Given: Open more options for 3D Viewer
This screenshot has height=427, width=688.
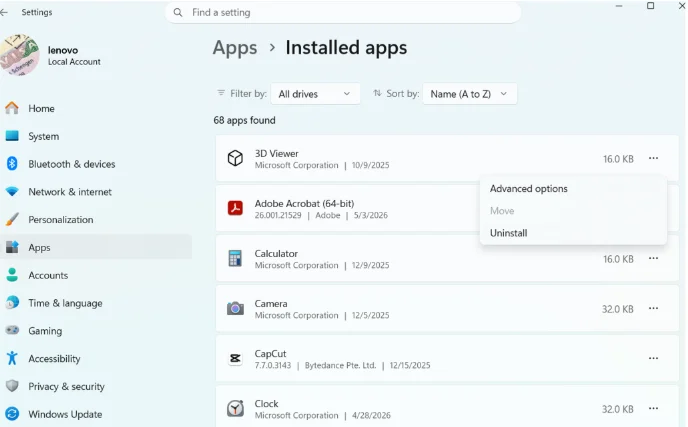Looking at the screenshot, I should [x=653, y=158].
